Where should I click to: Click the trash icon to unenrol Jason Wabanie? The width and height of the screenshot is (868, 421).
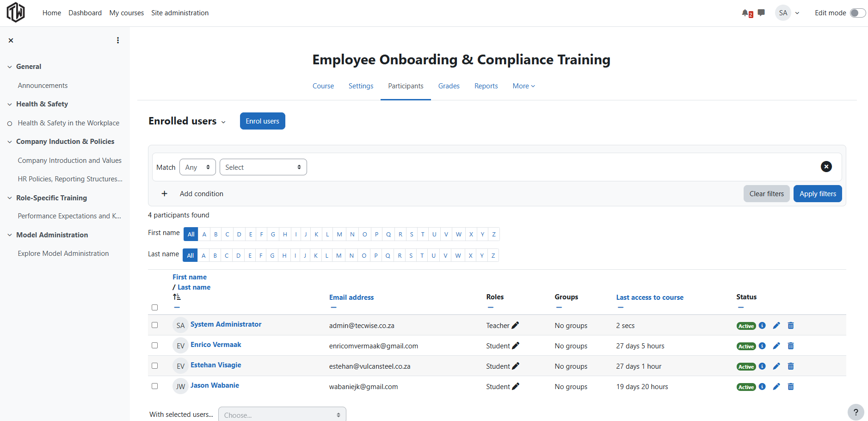[x=791, y=387]
